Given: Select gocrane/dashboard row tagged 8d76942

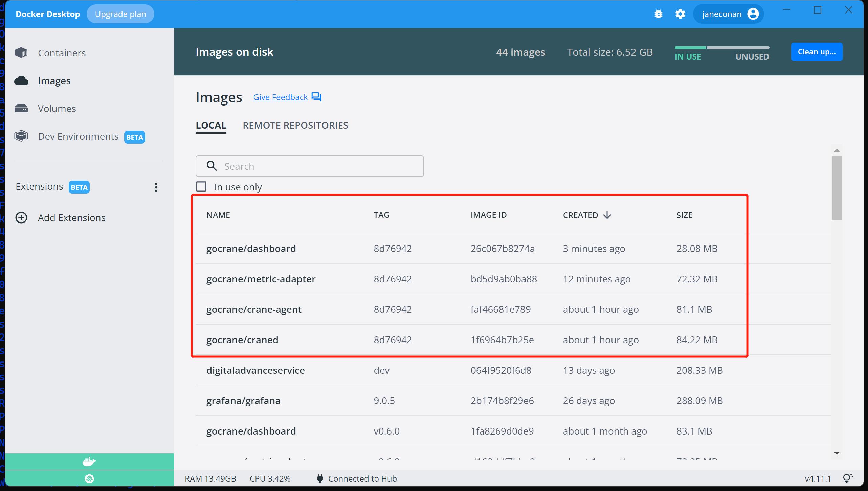Looking at the screenshot, I should (x=513, y=248).
